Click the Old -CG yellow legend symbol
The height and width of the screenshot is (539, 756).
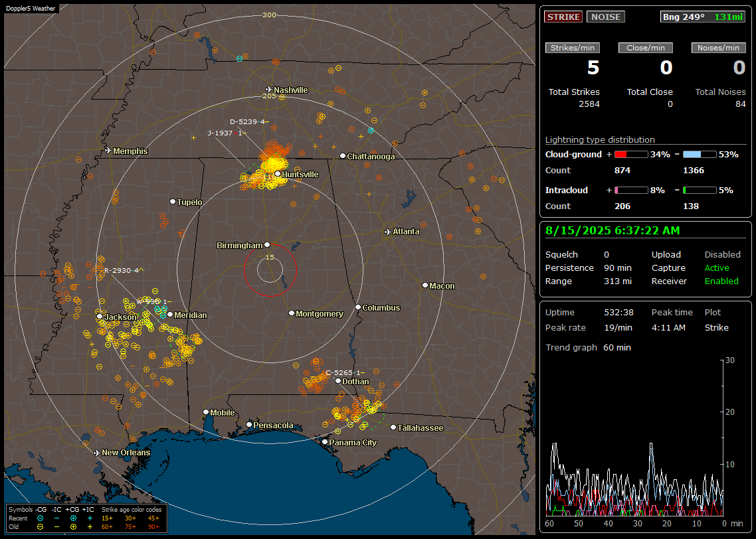coord(40,527)
